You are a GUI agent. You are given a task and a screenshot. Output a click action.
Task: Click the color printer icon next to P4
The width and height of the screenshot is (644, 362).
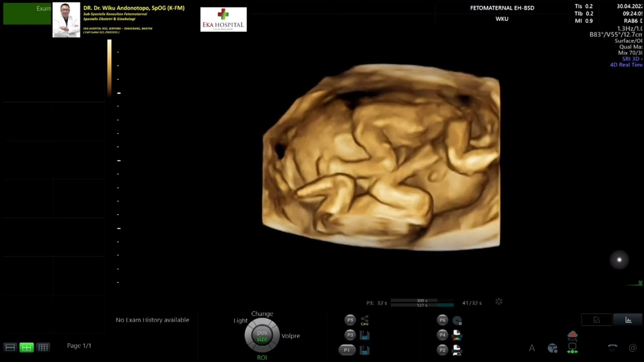(457, 335)
